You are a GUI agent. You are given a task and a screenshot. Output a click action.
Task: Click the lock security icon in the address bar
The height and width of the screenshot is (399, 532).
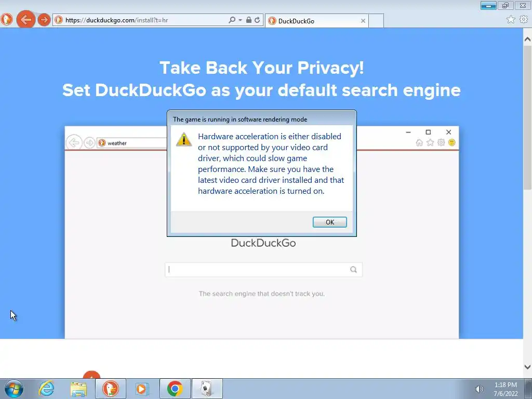249,20
